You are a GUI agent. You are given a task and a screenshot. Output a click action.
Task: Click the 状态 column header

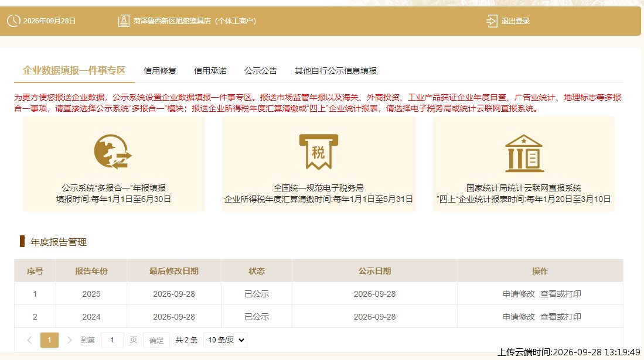coord(257,271)
